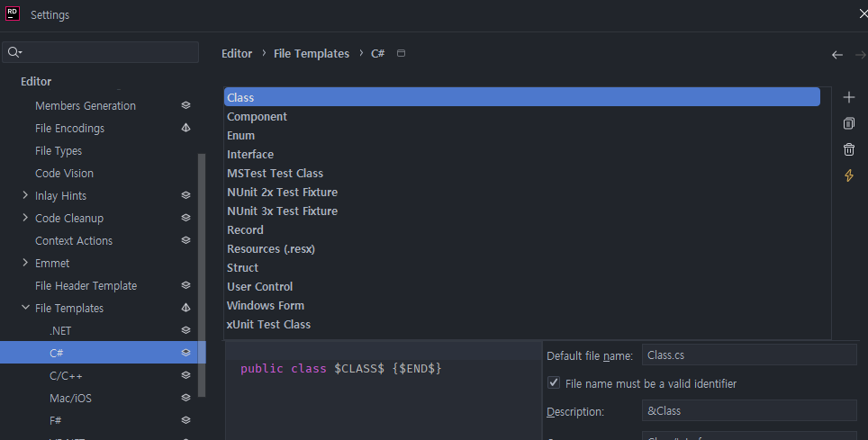The width and height of the screenshot is (868, 440).
Task: Select the C/C++ file templates item
Action: [x=66, y=376]
